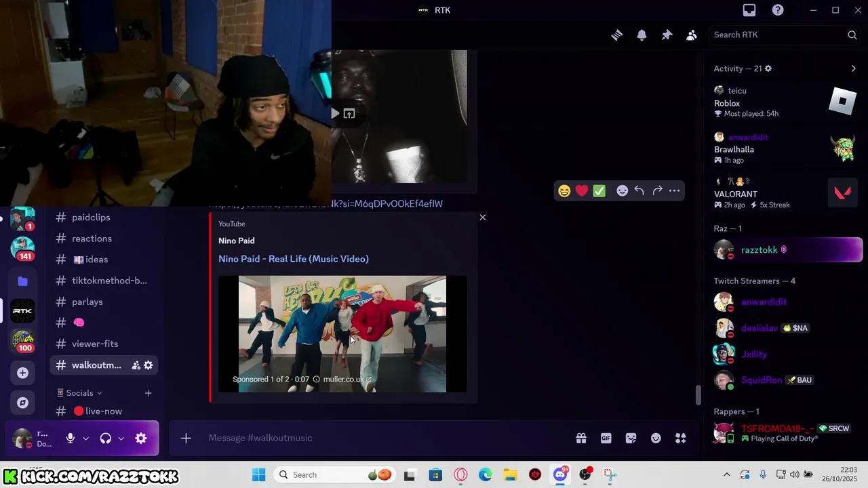Show pinned messages via pin icon
The width and height of the screenshot is (868, 488).
(x=667, y=35)
